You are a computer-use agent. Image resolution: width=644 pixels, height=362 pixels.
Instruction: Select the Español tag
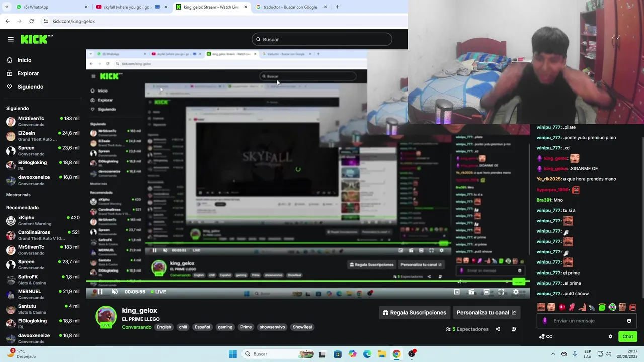[x=202, y=327]
